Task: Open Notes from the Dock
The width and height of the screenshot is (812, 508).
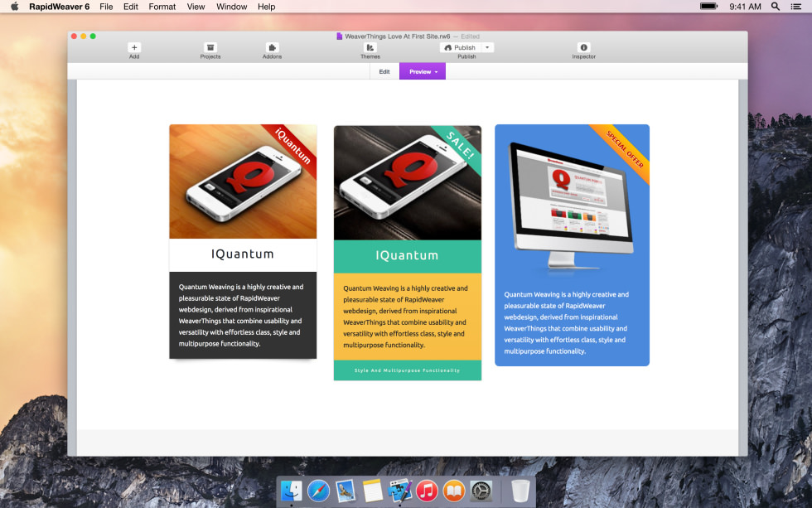Action: (372, 491)
